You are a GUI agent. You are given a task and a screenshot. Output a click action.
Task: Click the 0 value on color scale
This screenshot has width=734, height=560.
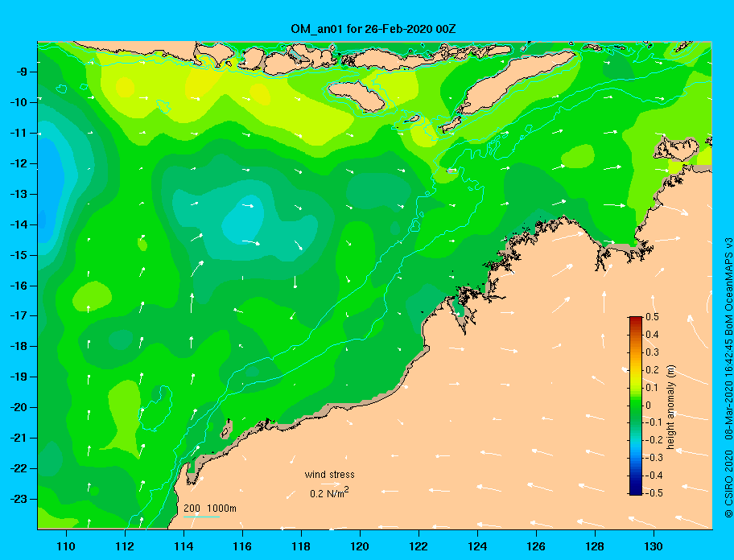[x=649, y=405]
